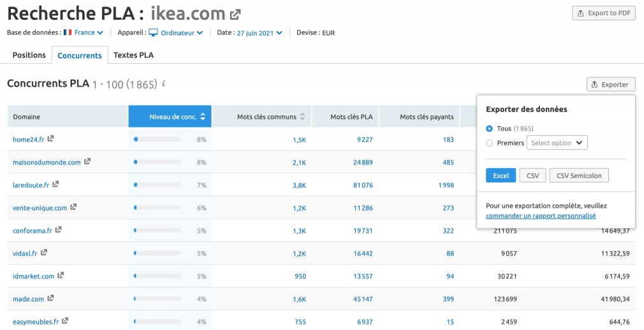Screen dimensions: 644x330
Task: Open the 27 juin 2021 date picker
Action: tap(260, 33)
